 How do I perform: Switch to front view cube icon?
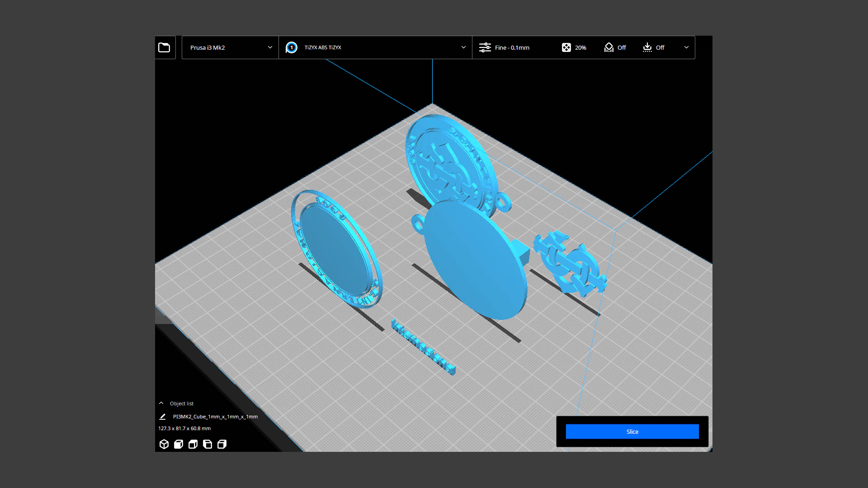(x=179, y=444)
